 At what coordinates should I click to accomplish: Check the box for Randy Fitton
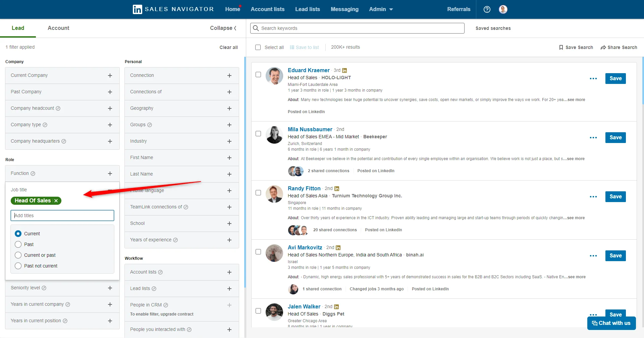pyautogui.click(x=258, y=193)
